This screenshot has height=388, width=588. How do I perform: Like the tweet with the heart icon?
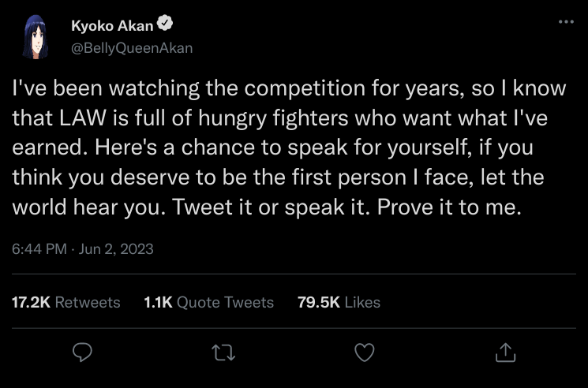[x=364, y=353]
